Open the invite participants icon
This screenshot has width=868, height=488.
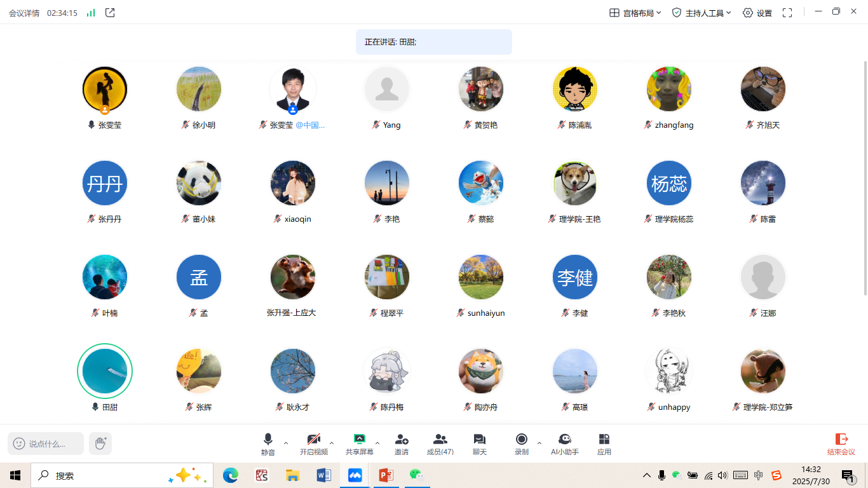pos(401,444)
